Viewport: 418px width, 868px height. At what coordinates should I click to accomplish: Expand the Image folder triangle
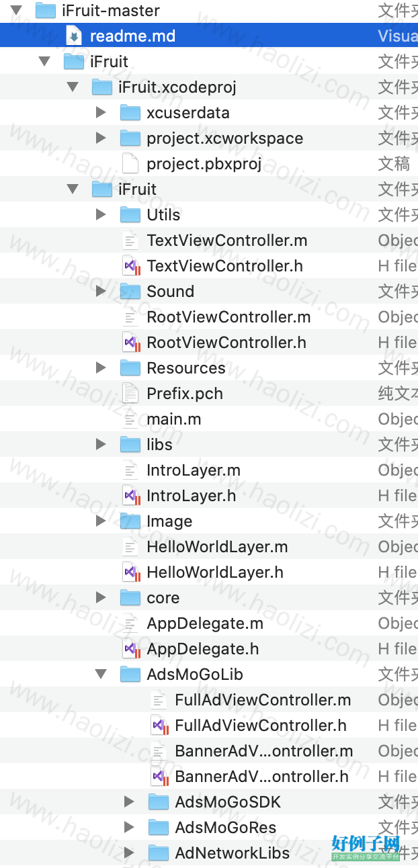tap(101, 521)
